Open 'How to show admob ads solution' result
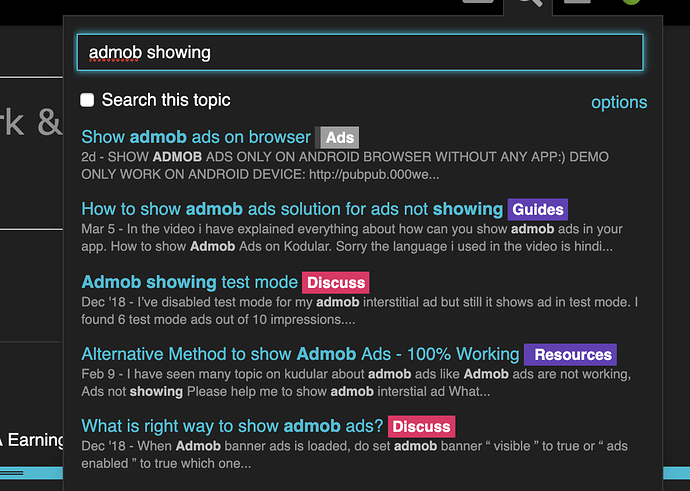 [292, 209]
